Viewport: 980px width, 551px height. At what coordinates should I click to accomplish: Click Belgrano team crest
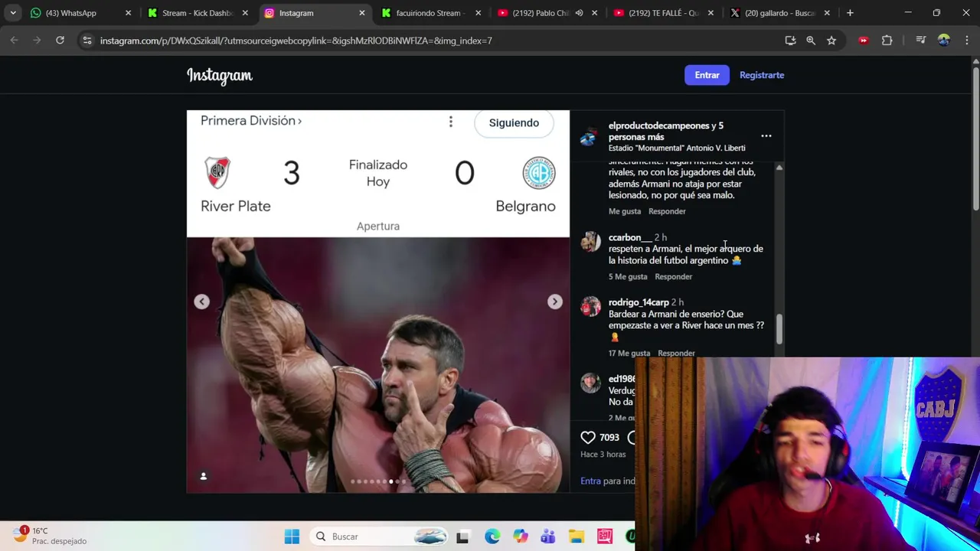coord(539,173)
